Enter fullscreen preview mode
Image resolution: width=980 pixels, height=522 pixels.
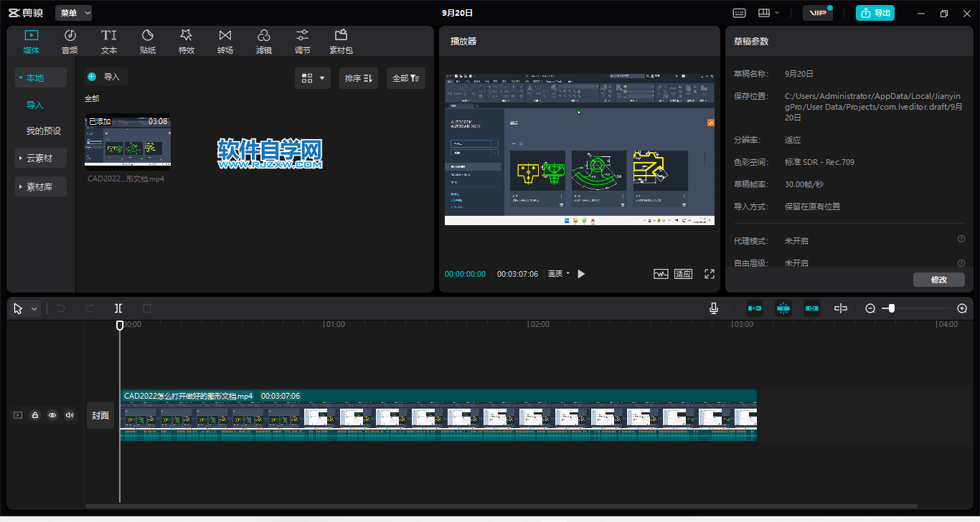coord(710,274)
